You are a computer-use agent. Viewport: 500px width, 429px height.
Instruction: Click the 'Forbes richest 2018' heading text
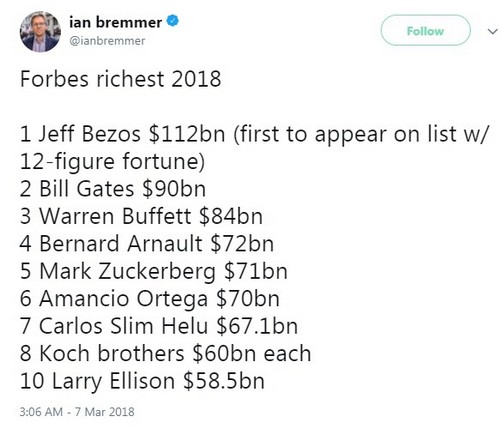point(121,79)
